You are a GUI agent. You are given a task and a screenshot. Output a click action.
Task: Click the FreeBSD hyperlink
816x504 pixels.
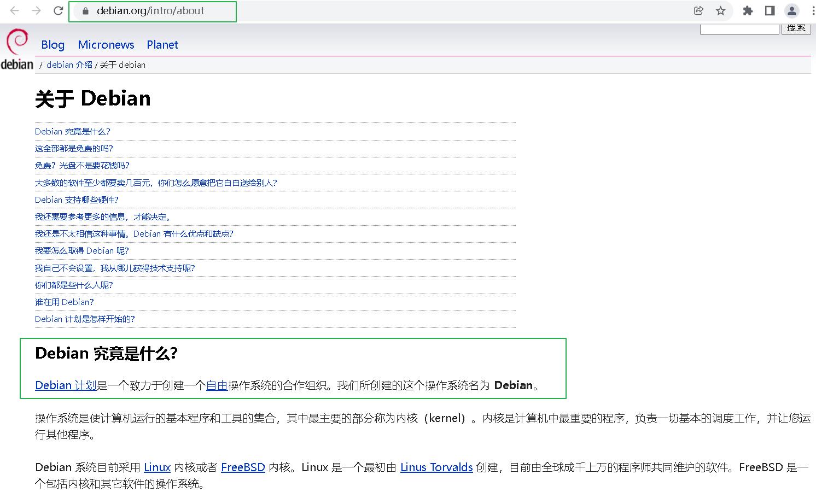coord(243,467)
